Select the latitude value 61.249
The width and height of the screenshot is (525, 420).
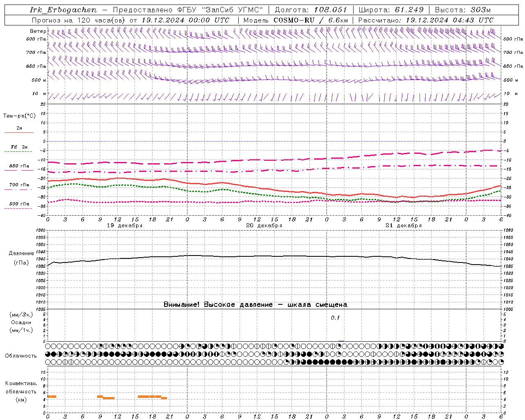click(x=409, y=10)
